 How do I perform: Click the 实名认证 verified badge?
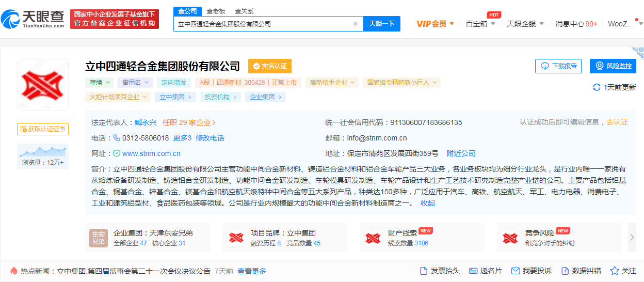pos(270,66)
